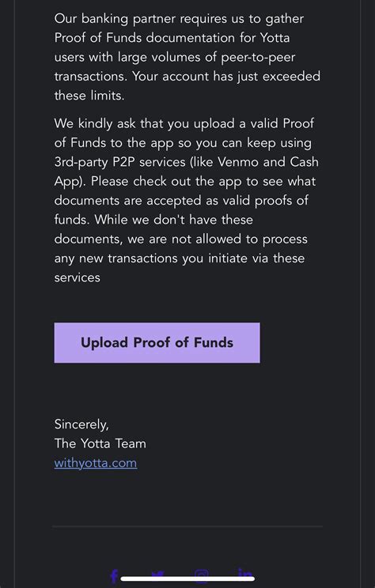The width and height of the screenshot is (375, 588).
Task: Click The Yotta Team signature text
Action: [100, 443]
